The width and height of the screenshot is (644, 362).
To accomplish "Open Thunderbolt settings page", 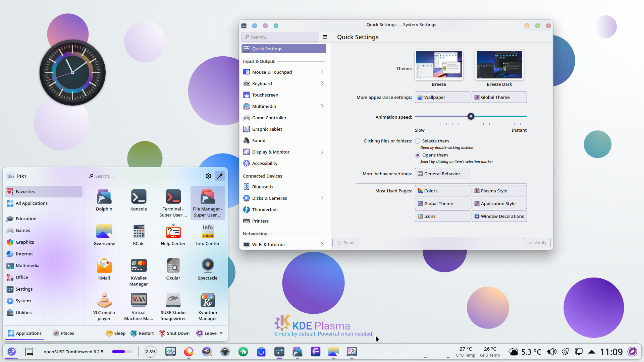I will 284,209.
